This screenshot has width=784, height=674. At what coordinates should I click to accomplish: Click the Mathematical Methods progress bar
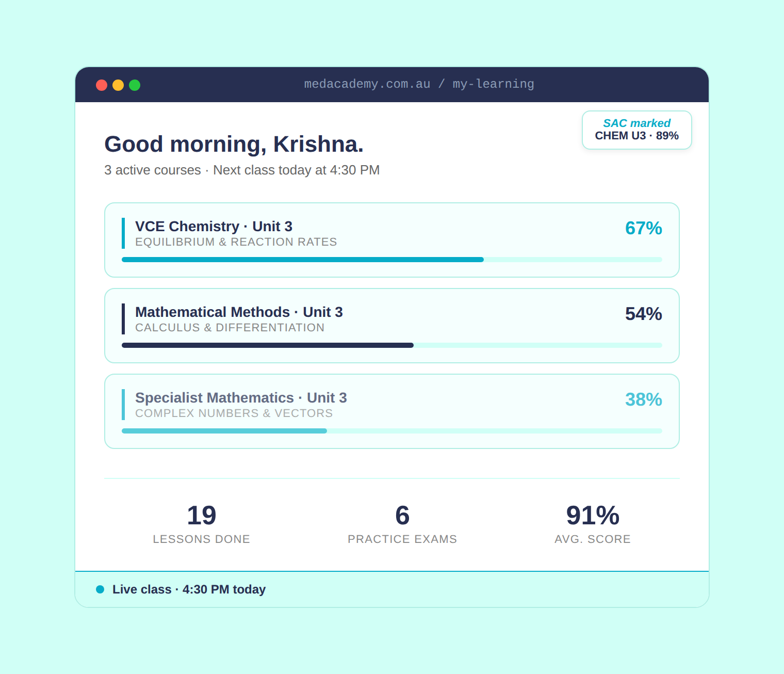pyautogui.click(x=391, y=345)
